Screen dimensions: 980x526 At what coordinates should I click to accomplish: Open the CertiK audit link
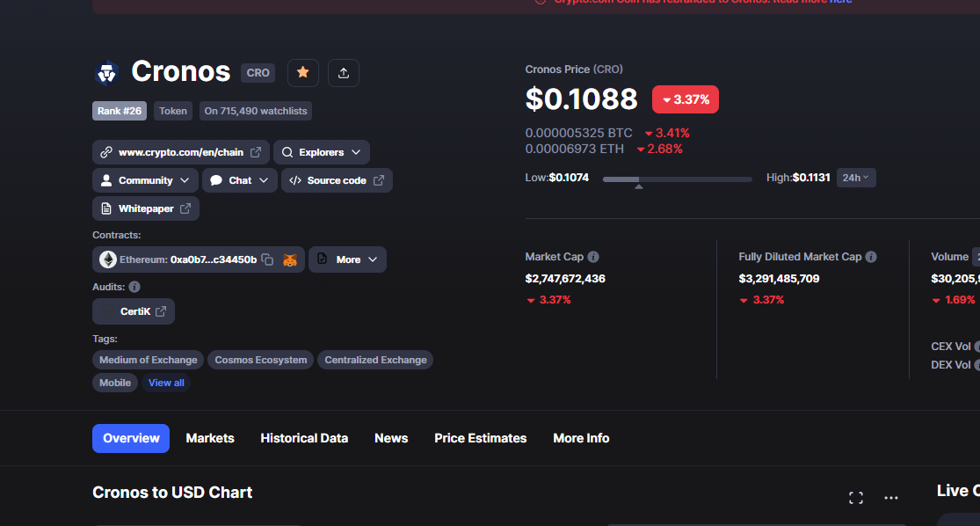133,311
